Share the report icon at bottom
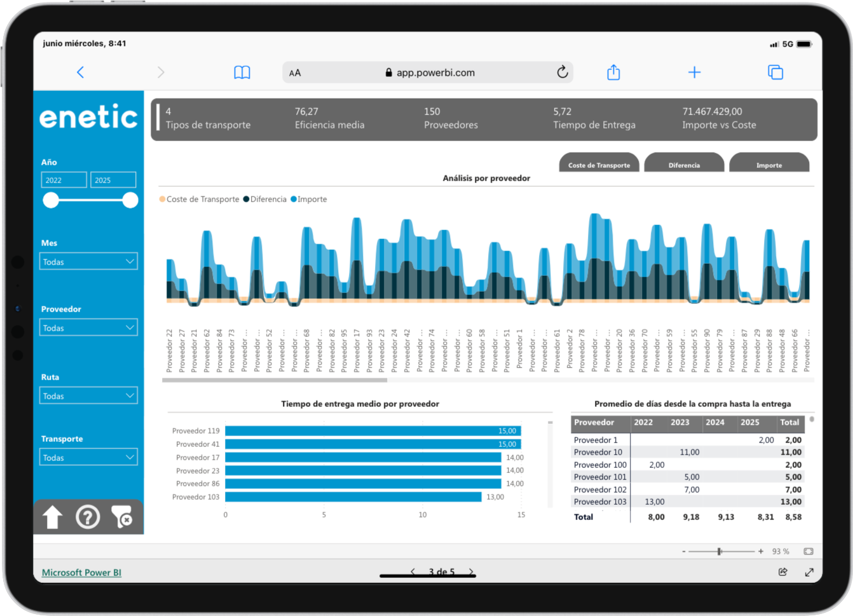 pos(783,572)
